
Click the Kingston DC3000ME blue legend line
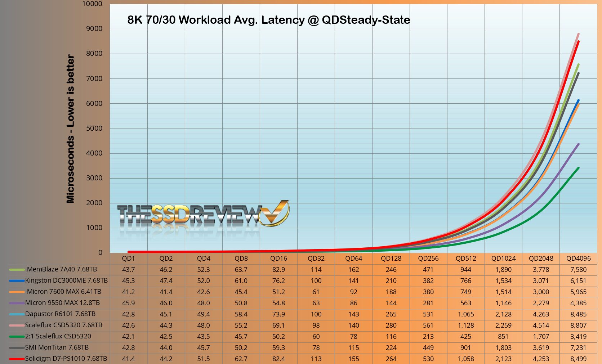click(x=17, y=280)
